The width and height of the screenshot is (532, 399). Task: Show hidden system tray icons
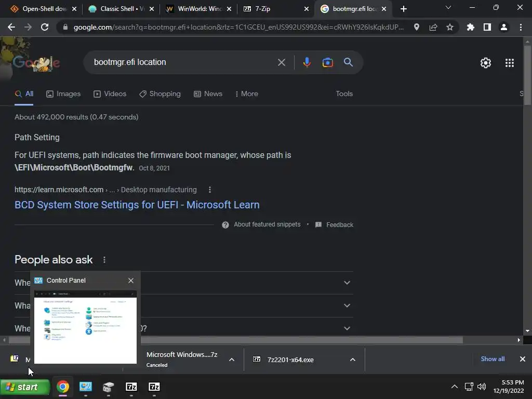pyautogui.click(x=454, y=387)
